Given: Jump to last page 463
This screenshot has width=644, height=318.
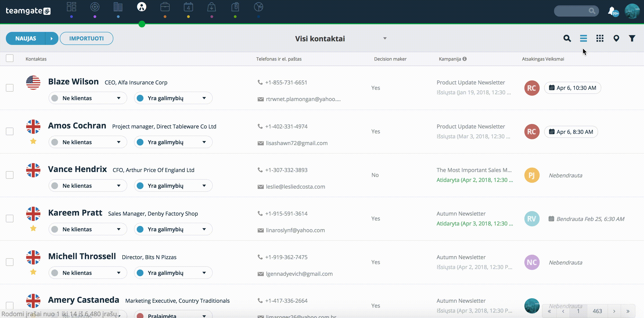Looking at the screenshot, I should (597, 311).
